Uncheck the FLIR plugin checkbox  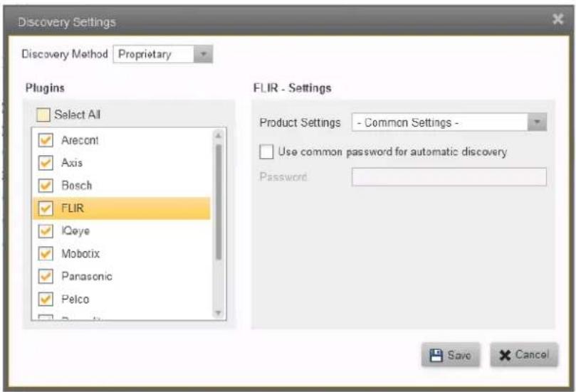[46, 208]
